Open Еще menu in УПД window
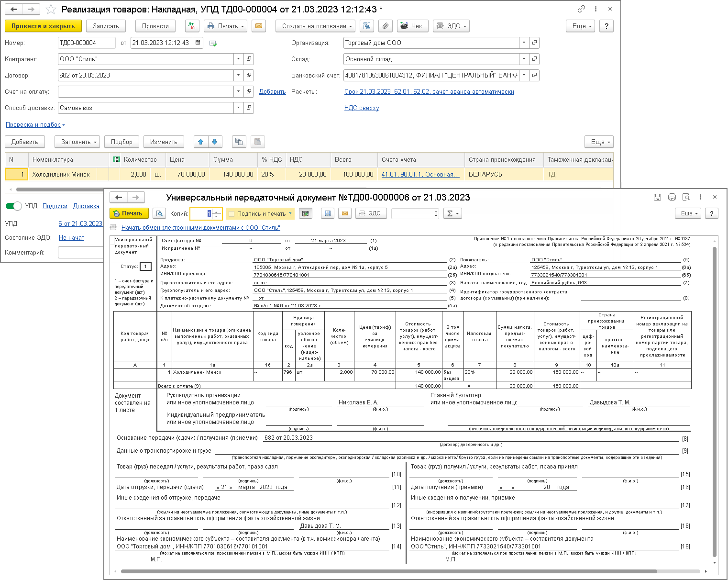728x580 pixels. tap(688, 213)
